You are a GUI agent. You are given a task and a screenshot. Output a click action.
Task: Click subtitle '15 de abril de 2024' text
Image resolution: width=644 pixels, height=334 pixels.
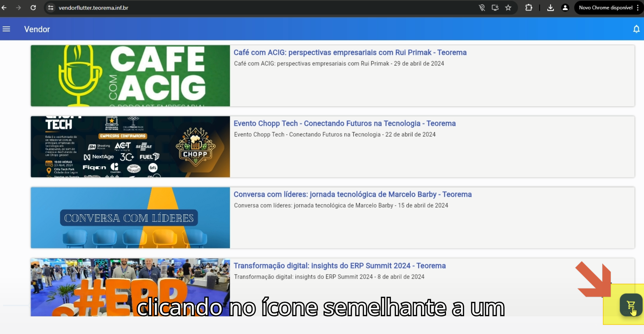coord(423,206)
